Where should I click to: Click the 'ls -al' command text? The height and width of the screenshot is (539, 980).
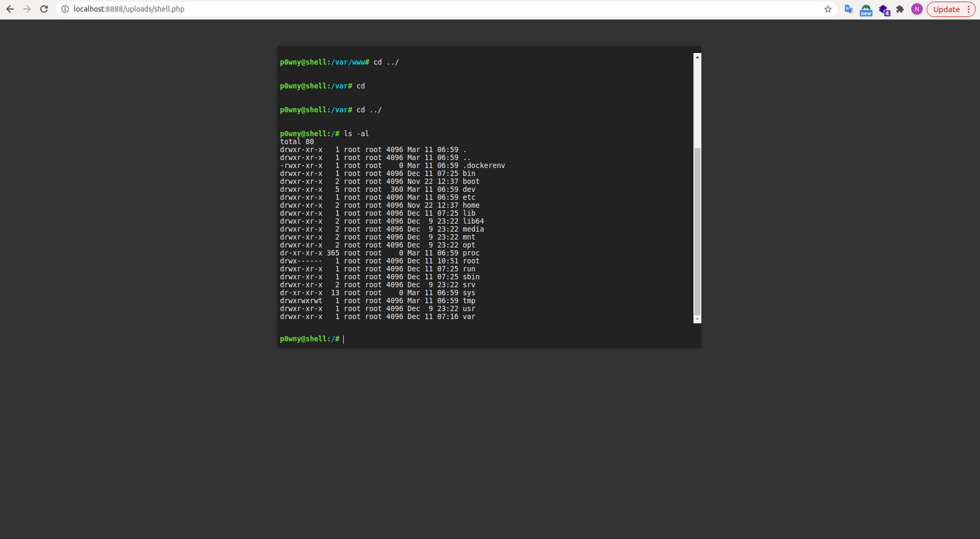(x=356, y=134)
